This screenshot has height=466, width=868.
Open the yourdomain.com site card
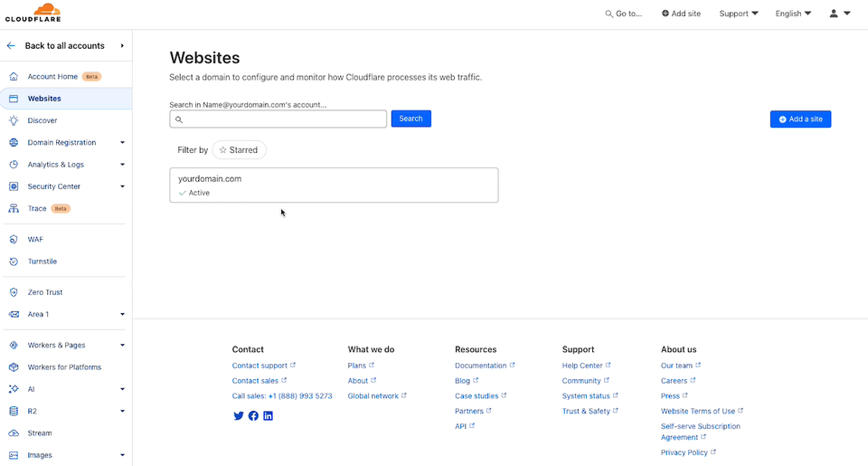334,185
